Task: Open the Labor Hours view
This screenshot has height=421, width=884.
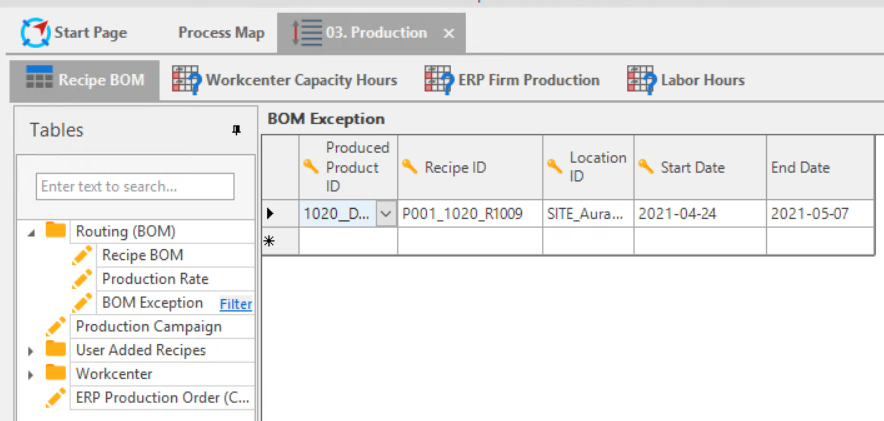Action: tap(686, 80)
